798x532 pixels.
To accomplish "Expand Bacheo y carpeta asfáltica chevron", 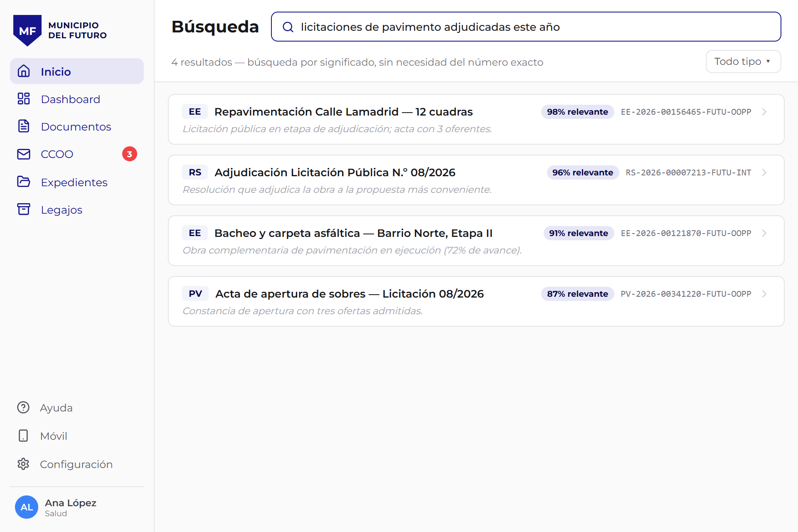I will pyautogui.click(x=764, y=233).
